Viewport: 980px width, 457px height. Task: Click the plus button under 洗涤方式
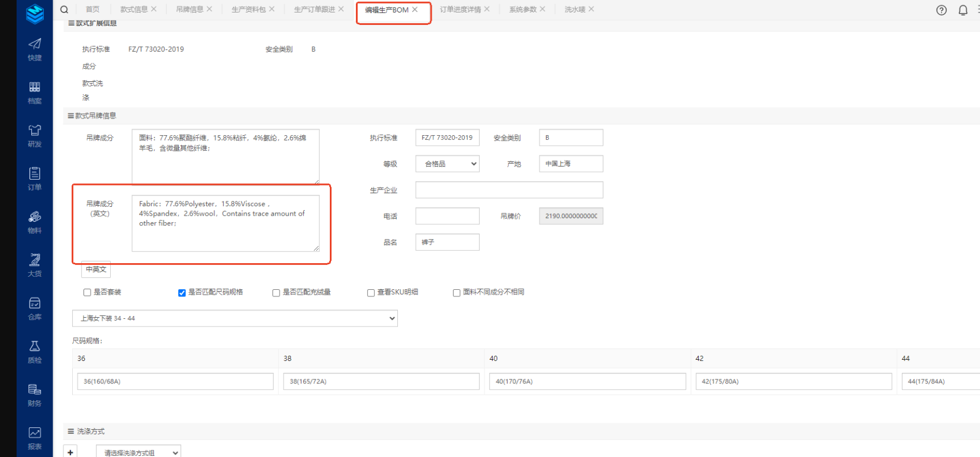pyautogui.click(x=70, y=452)
